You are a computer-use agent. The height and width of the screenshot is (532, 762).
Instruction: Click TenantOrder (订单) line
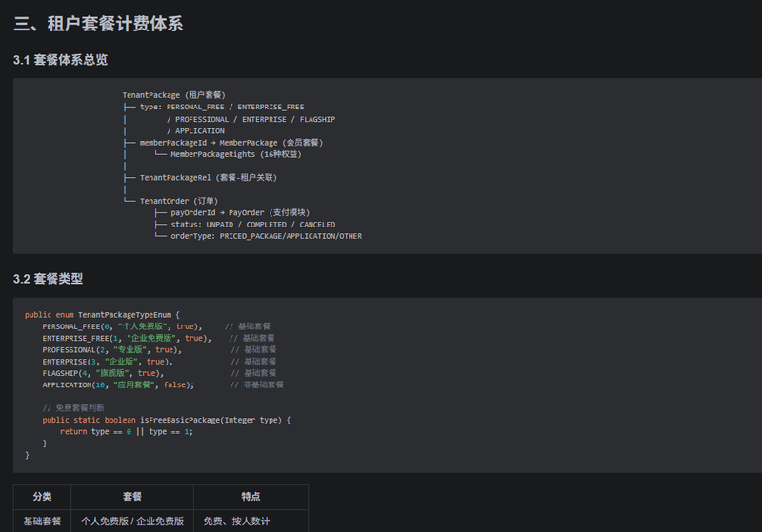click(179, 201)
